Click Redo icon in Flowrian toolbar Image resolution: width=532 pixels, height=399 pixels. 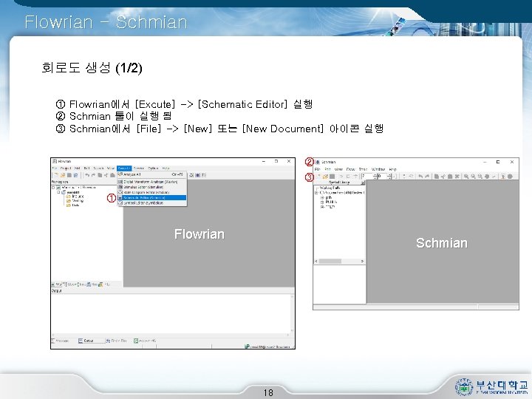click(x=93, y=175)
